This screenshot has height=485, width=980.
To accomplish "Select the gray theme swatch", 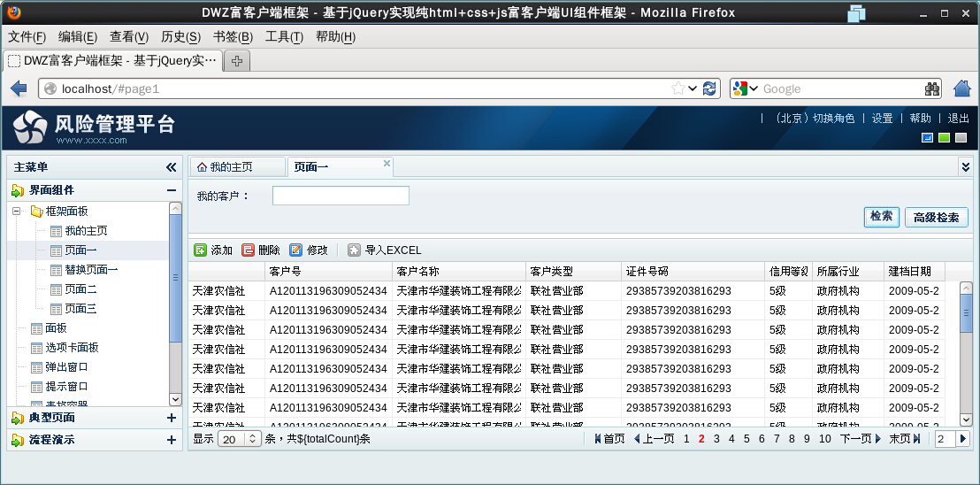I will pos(961,137).
